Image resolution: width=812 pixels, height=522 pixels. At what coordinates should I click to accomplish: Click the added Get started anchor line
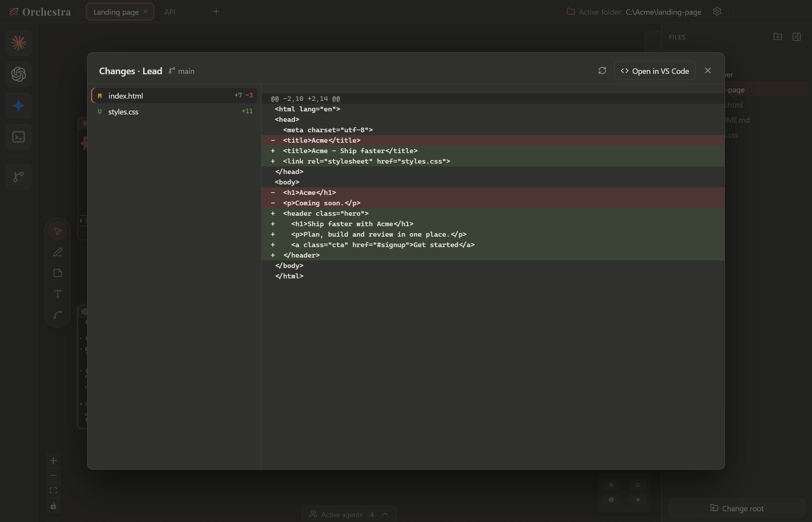pyautogui.click(x=493, y=245)
